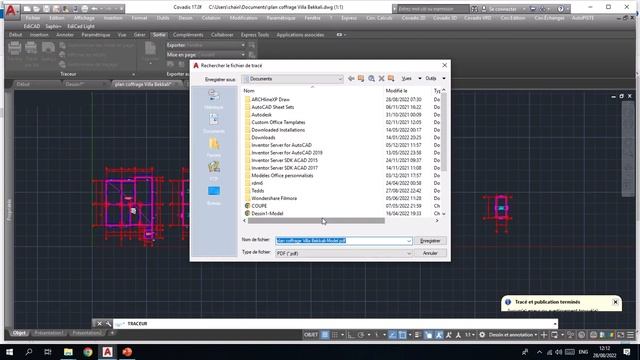Open the Favoris folder shortcut in the sidebar
The image size is (640, 360).
[214, 147]
